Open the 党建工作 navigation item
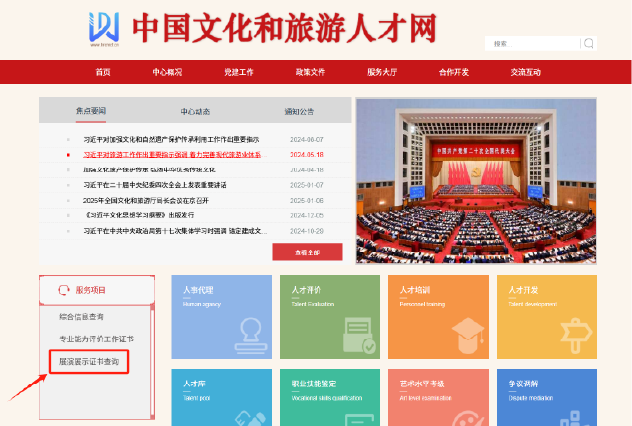The height and width of the screenshot is (426, 632). (x=239, y=72)
